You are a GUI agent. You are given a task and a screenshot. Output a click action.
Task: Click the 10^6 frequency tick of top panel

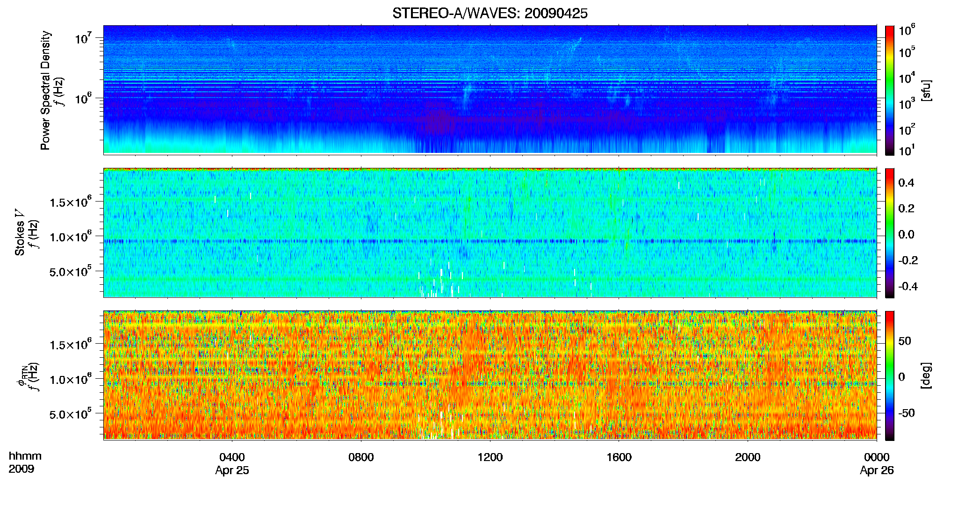tap(82, 98)
